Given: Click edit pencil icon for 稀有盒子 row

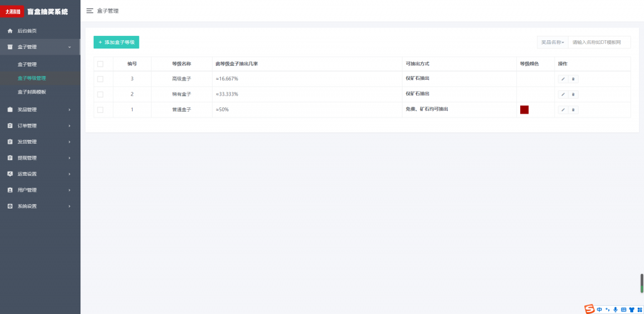Looking at the screenshot, I should point(563,94).
